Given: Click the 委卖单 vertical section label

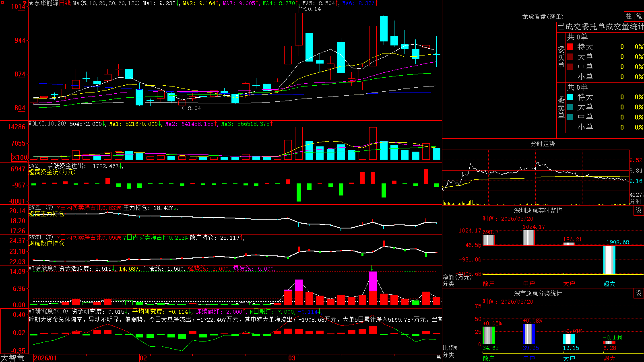Looking at the screenshot, I should click(561, 107).
